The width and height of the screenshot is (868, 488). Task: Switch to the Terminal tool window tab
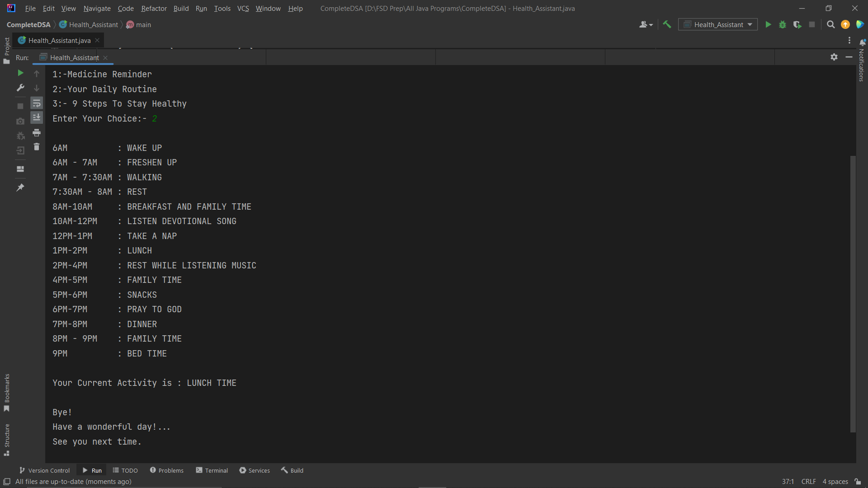pos(212,470)
